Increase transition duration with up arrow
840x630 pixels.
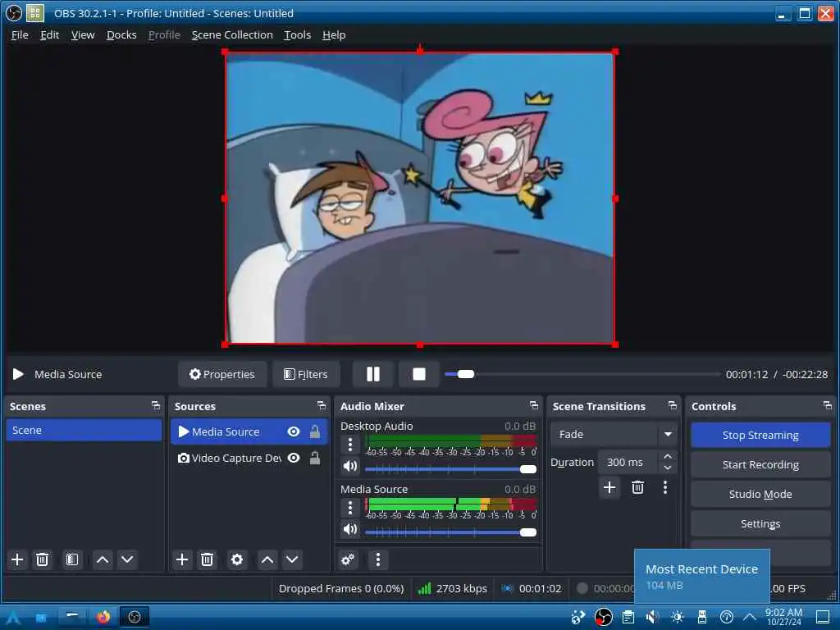pyautogui.click(x=668, y=456)
